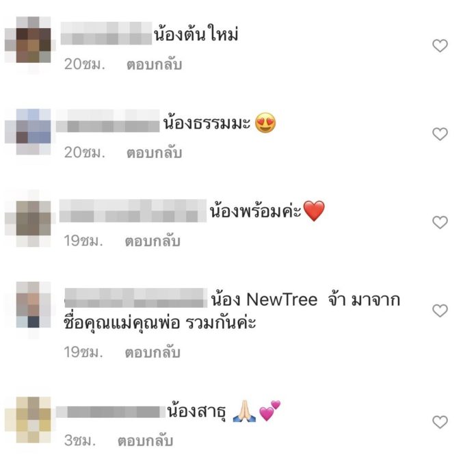Like the comment "น้องต้นใหม่" with heart icon
The width and height of the screenshot is (476, 463).
tap(440, 46)
